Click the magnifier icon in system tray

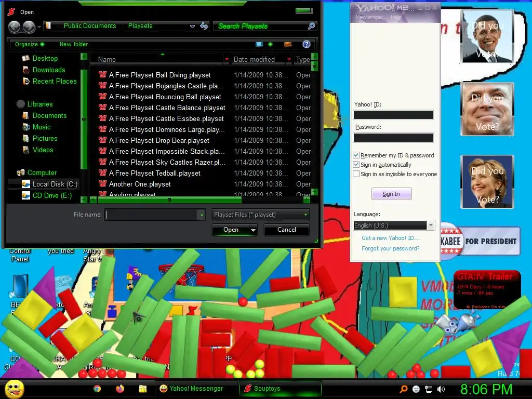coord(403,389)
